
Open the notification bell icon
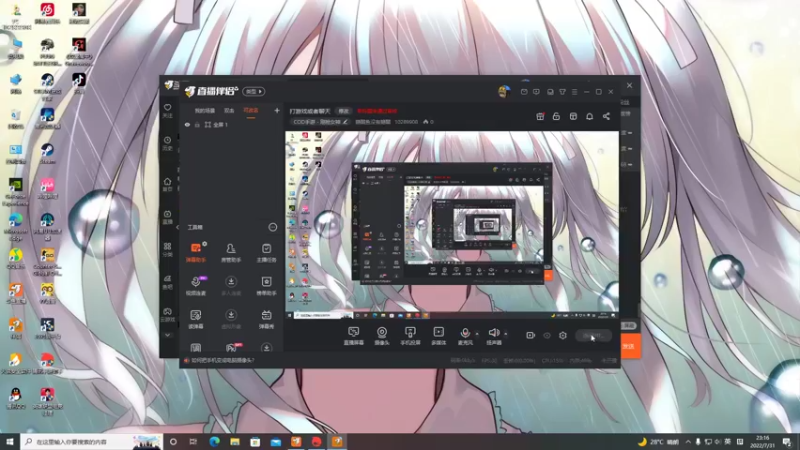[589, 116]
